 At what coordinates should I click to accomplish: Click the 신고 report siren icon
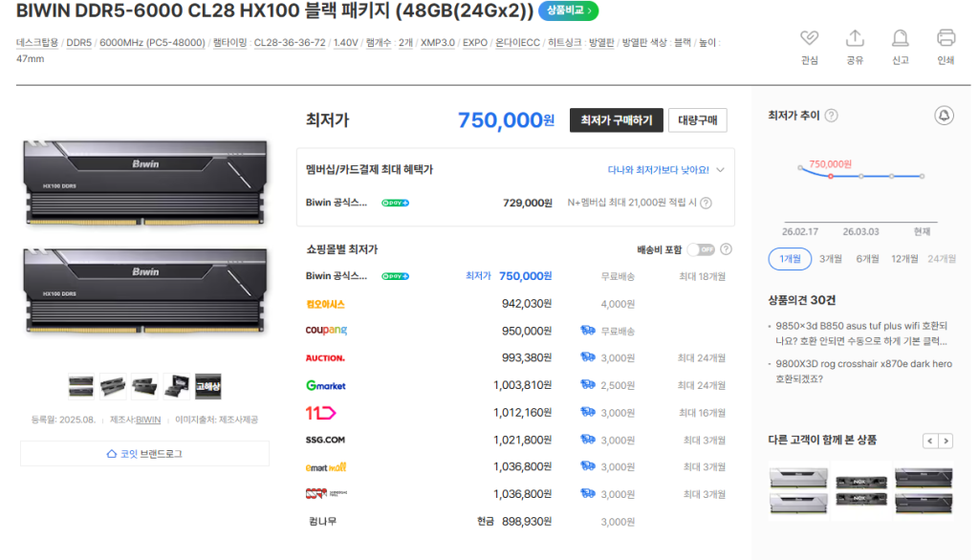point(900,39)
